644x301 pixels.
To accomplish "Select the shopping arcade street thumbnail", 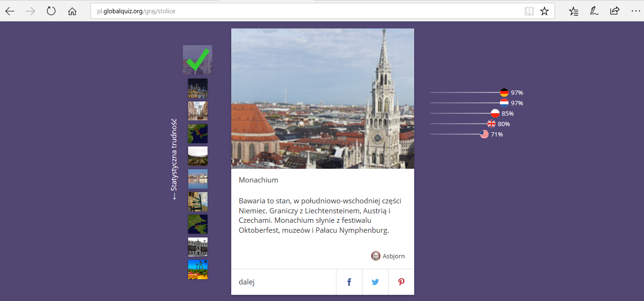I will (198, 111).
